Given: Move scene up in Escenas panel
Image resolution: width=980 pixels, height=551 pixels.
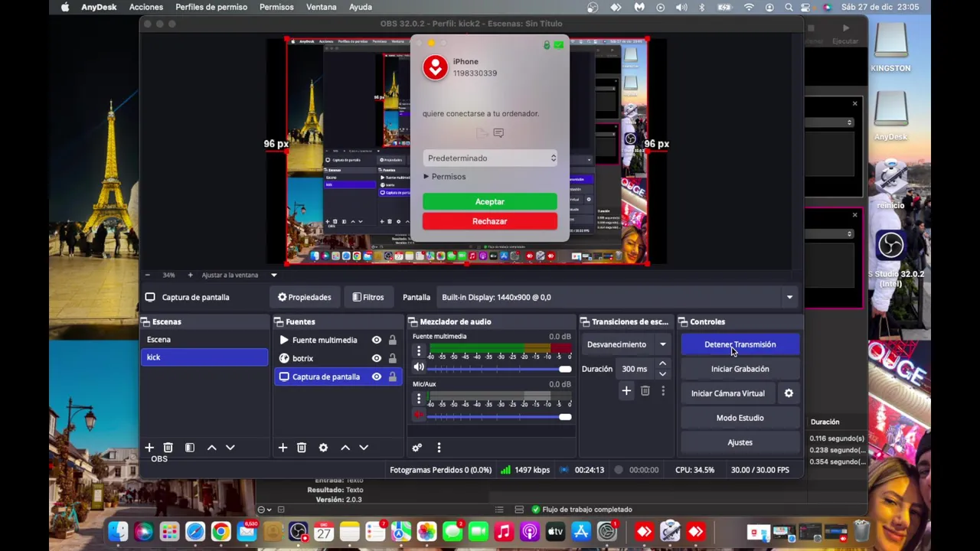Looking at the screenshot, I should [x=211, y=448].
